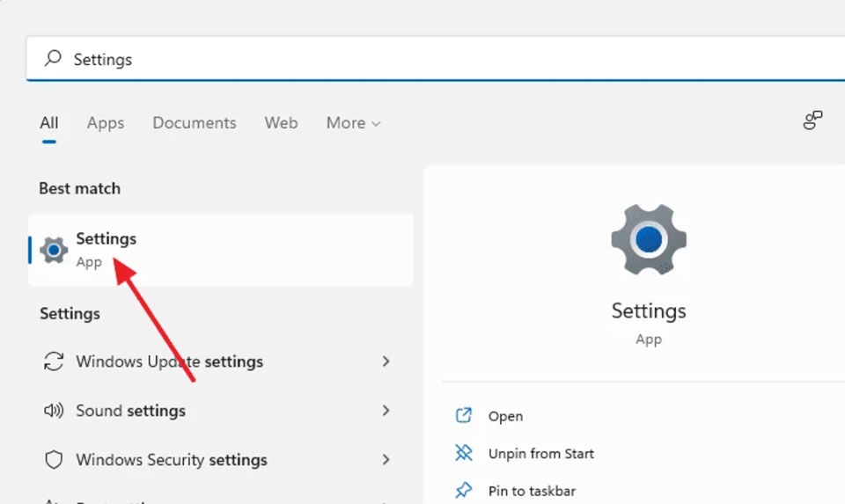Click the Windows Security shield icon
845x504 pixels.
coord(54,460)
